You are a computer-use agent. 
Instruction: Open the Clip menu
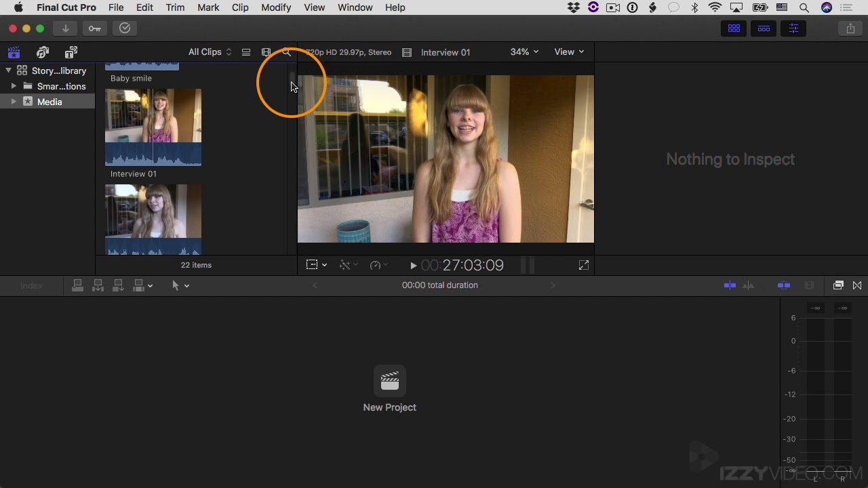point(240,7)
